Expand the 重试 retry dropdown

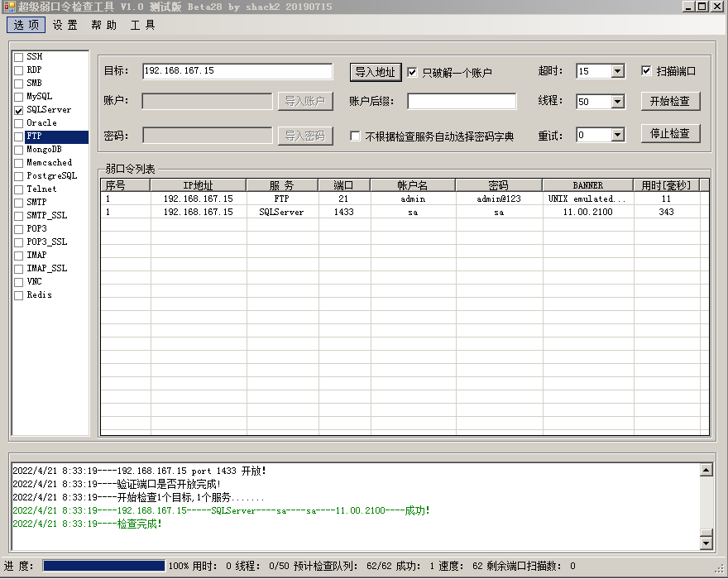(x=617, y=135)
